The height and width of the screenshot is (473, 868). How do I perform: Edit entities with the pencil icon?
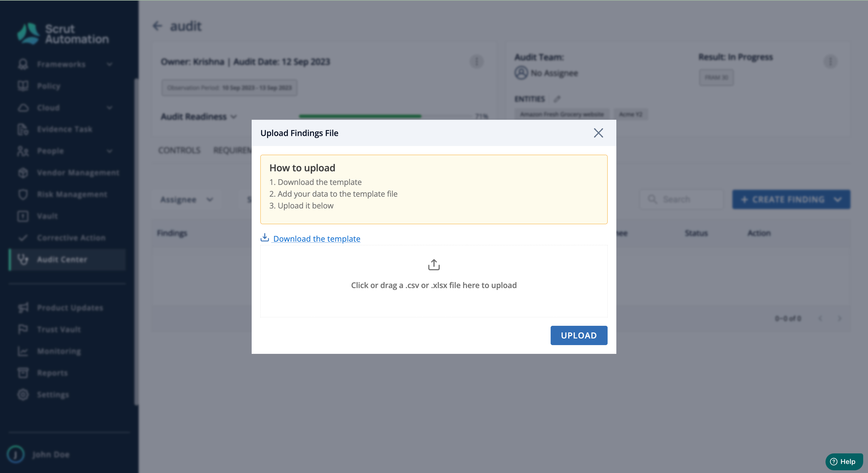(557, 99)
